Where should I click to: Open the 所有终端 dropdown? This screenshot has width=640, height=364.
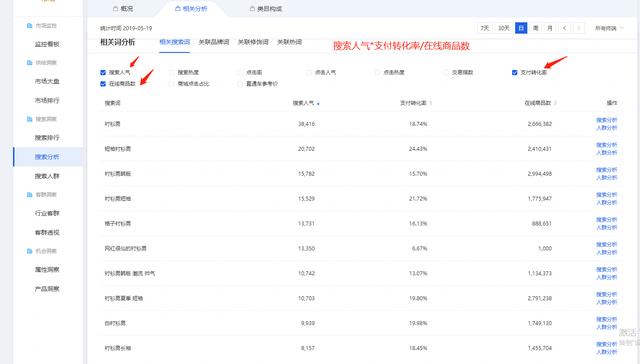pos(609,28)
